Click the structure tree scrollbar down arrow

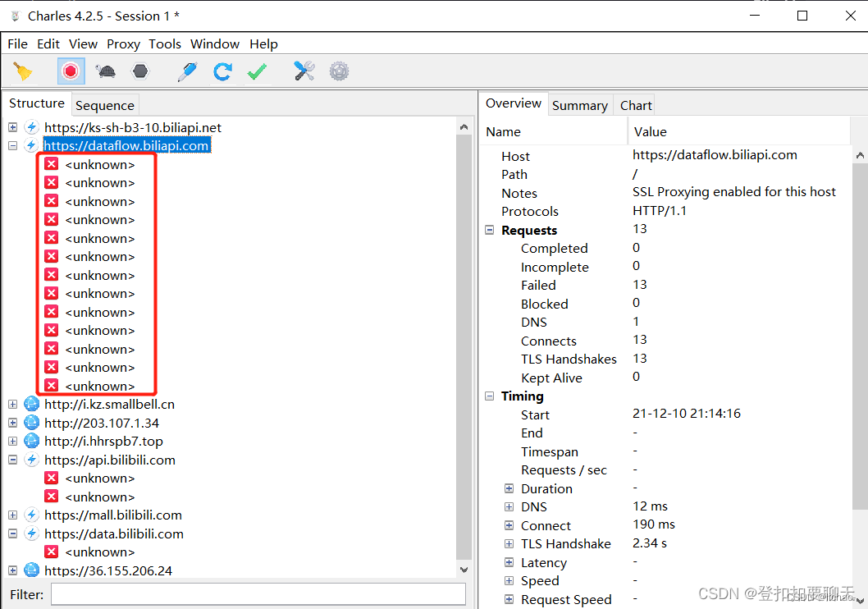pos(464,570)
